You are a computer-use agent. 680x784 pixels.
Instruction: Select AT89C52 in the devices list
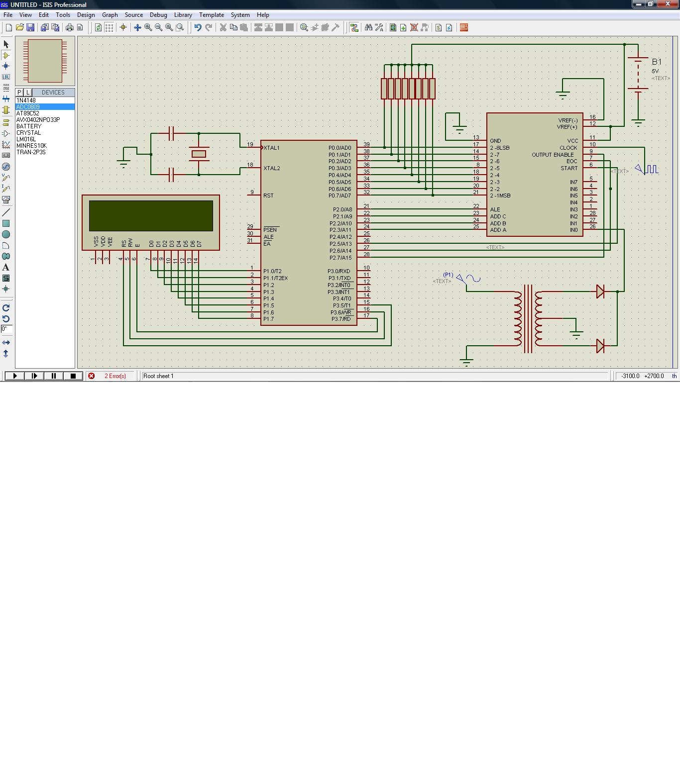click(x=28, y=113)
